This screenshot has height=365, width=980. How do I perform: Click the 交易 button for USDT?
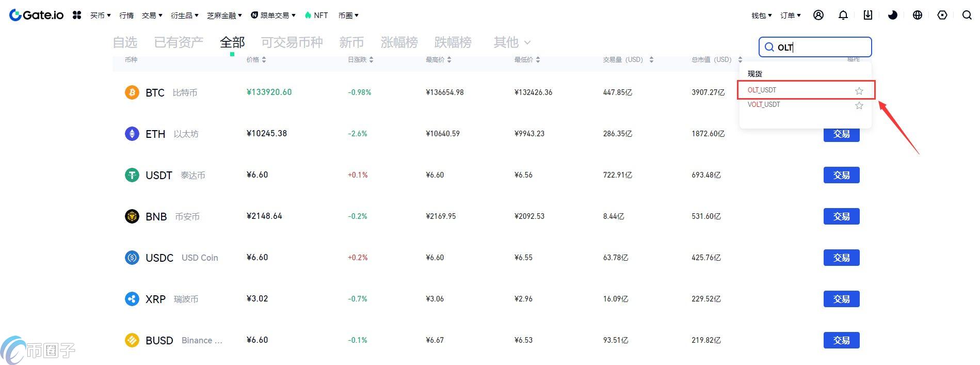[x=842, y=175]
